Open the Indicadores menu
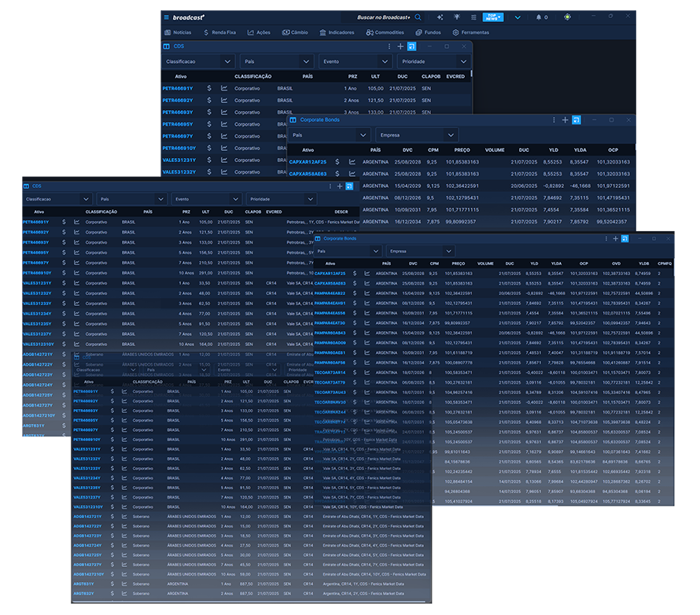Image resolution: width=700 pixels, height=615 pixels. tap(337, 32)
